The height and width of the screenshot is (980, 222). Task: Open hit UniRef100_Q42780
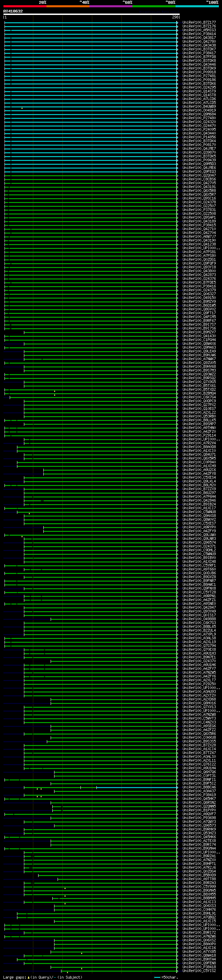[x=199, y=41]
